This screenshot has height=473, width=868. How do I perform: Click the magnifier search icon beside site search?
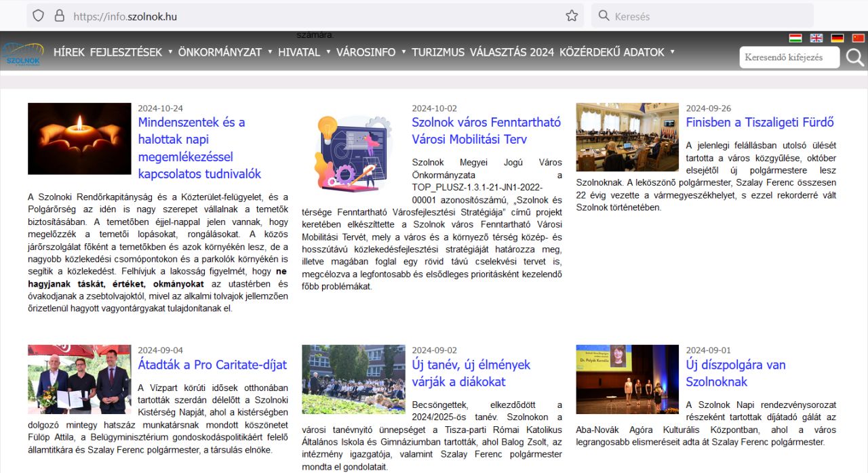tap(855, 58)
